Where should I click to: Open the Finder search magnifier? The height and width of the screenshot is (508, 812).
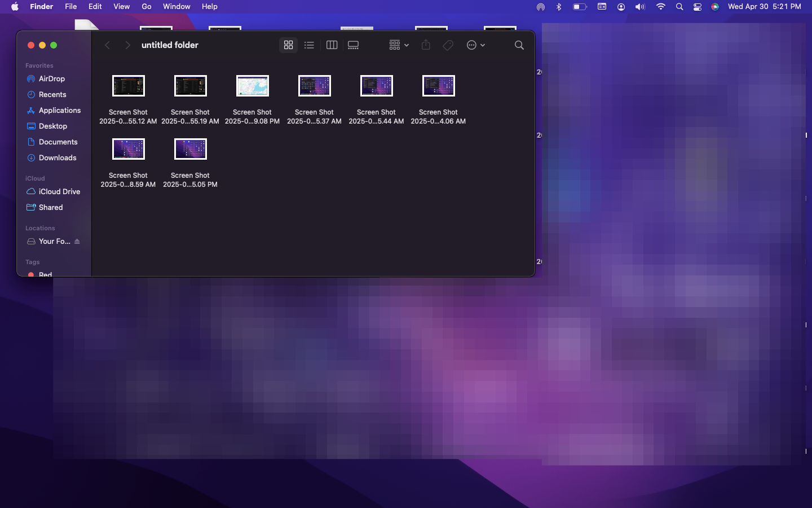click(519, 45)
